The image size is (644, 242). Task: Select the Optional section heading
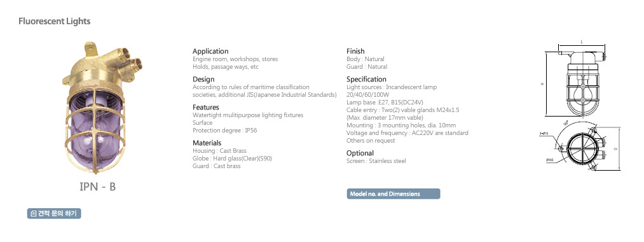point(360,153)
